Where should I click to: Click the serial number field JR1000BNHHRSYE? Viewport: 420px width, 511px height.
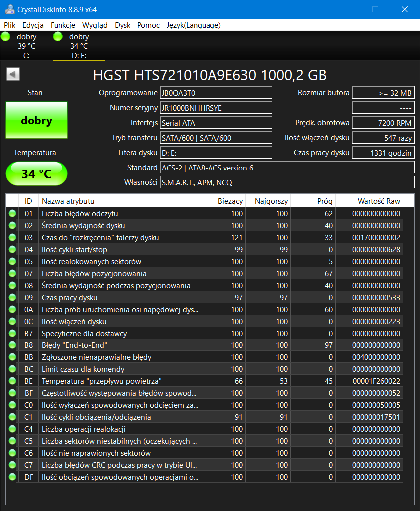click(216, 108)
